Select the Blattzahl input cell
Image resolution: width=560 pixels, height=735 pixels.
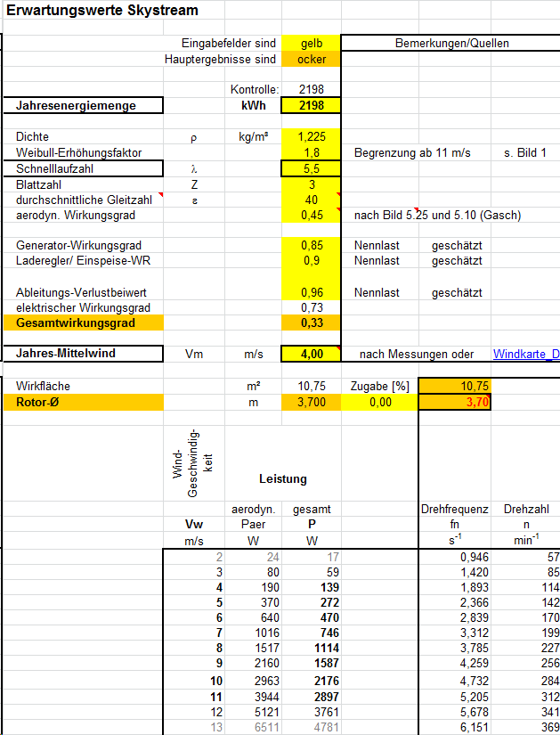pyautogui.click(x=310, y=184)
